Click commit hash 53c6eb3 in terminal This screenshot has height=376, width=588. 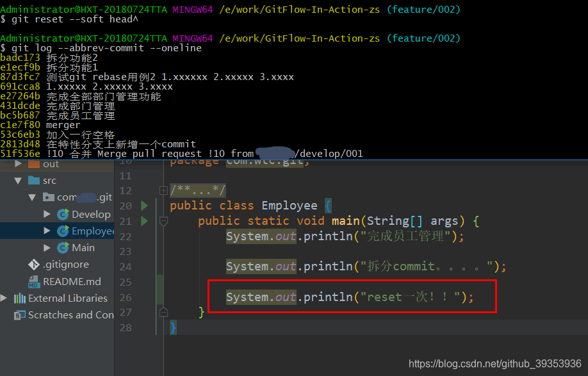tap(20, 135)
